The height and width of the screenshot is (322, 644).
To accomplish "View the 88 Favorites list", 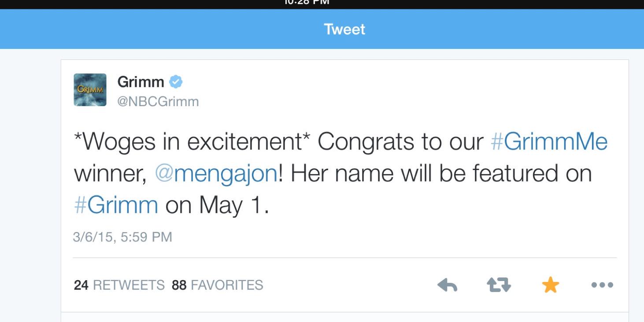I will click(218, 285).
